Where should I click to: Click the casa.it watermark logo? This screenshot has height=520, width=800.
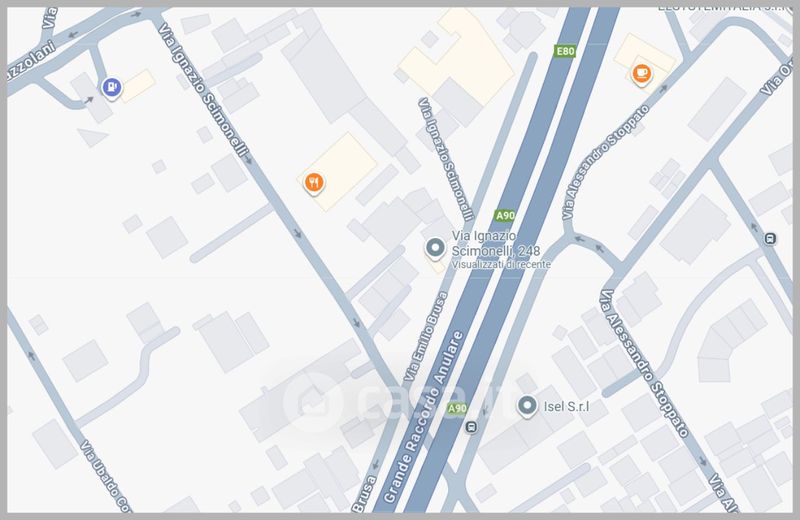[389, 403]
